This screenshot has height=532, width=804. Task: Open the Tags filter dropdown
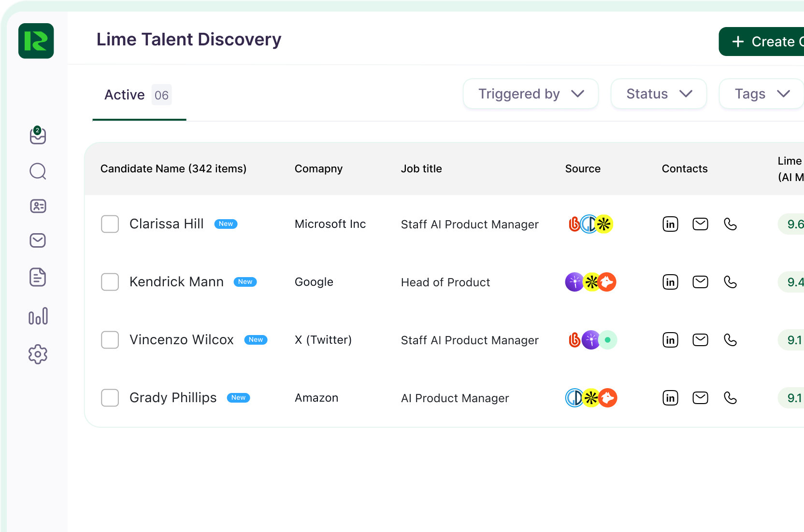pos(761,94)
